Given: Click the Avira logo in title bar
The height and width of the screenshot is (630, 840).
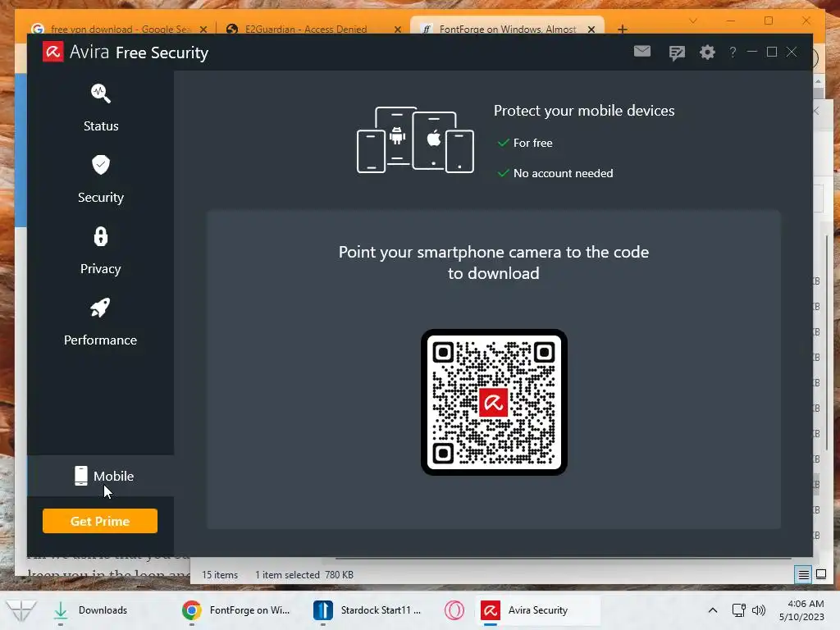Looking at the screenshot, I should click(53, 52).
